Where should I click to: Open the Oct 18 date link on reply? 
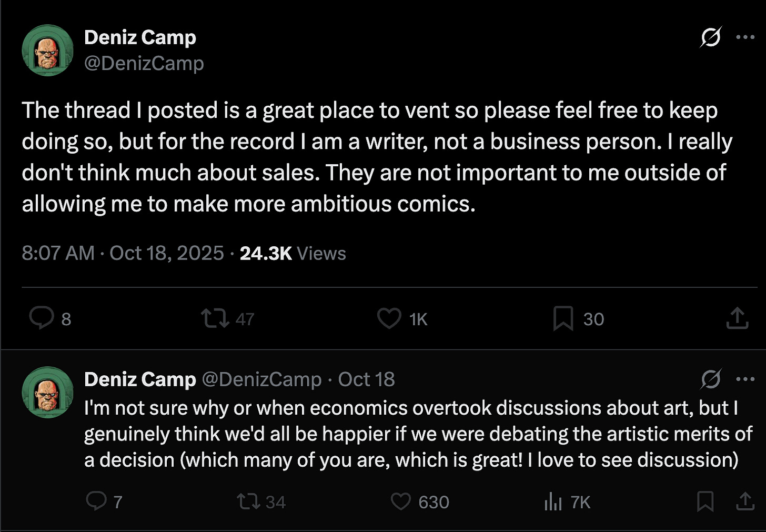(x=366, y=379)
